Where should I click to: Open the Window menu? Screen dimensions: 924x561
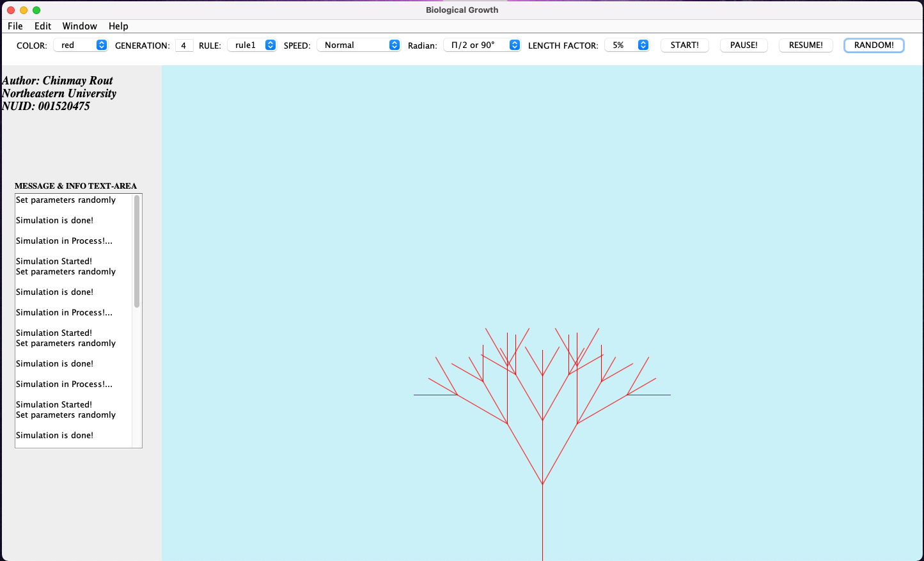(79, 26)
